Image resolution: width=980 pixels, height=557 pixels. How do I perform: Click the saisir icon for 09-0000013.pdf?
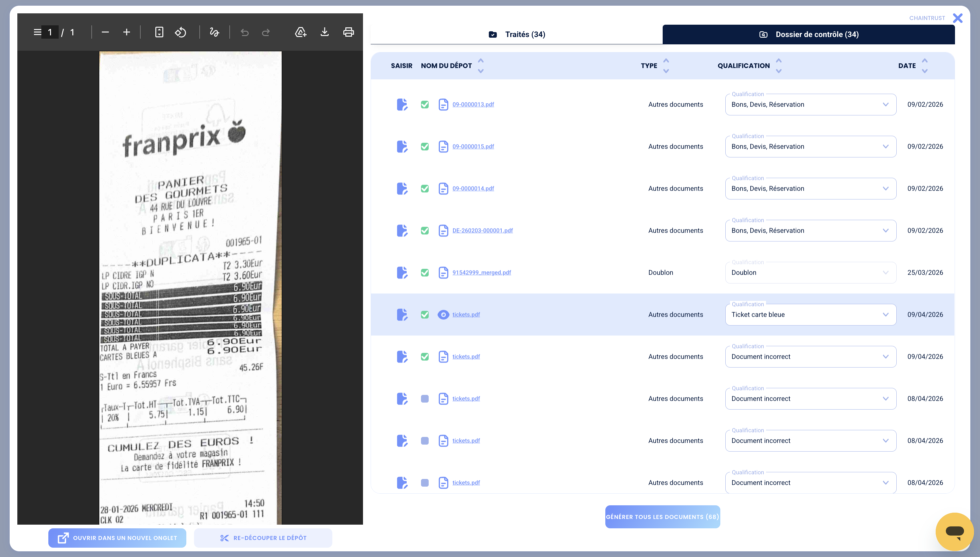[x=402, y=104]
